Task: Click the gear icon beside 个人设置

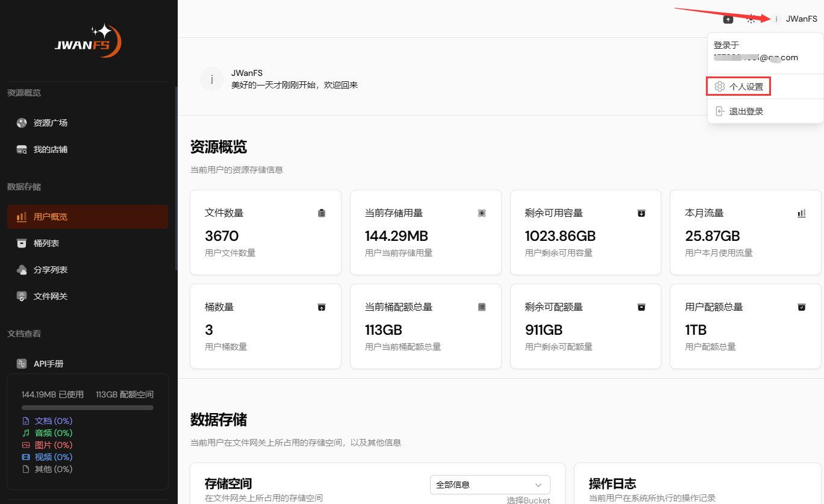Action: 719,87
